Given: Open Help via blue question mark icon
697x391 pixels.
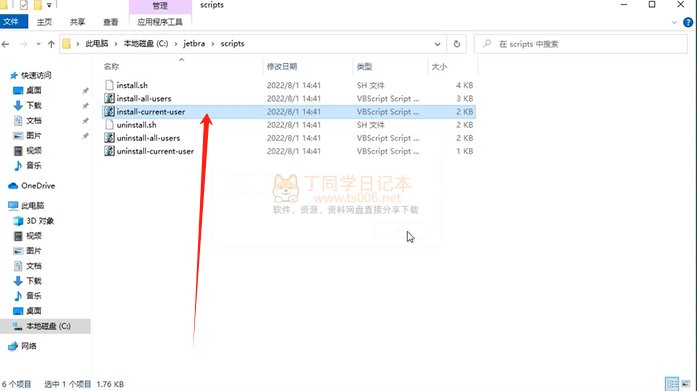Looking at the screenshot, I should pyautogui.click(x=688, y=22).
